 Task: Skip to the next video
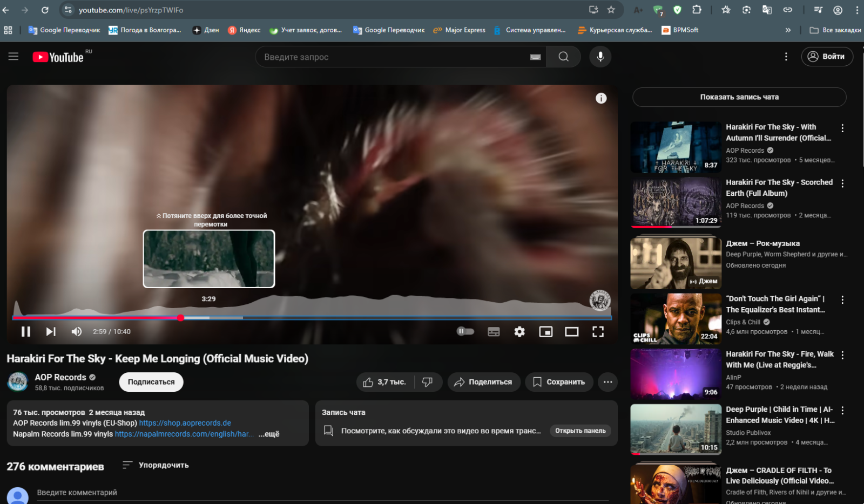(51, 331)
